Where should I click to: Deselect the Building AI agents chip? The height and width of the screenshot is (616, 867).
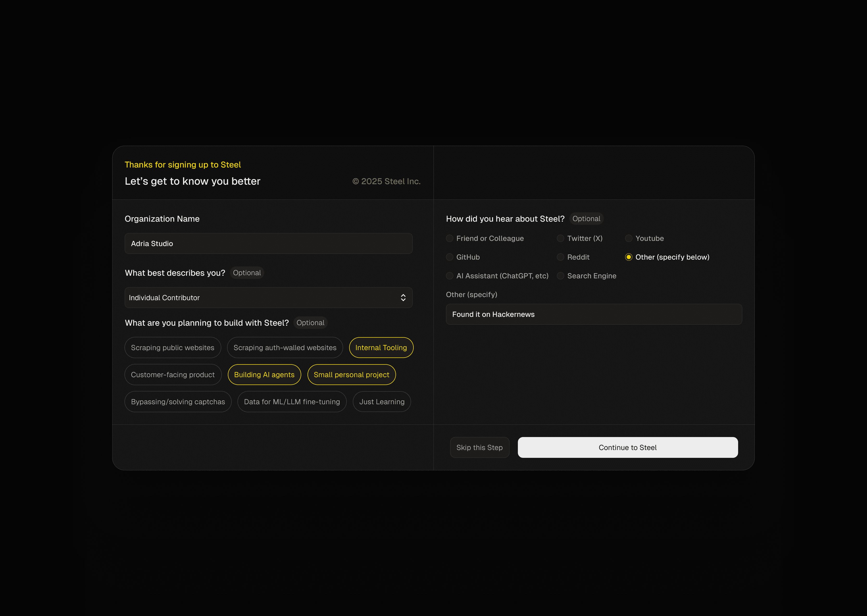coord(264,375)
